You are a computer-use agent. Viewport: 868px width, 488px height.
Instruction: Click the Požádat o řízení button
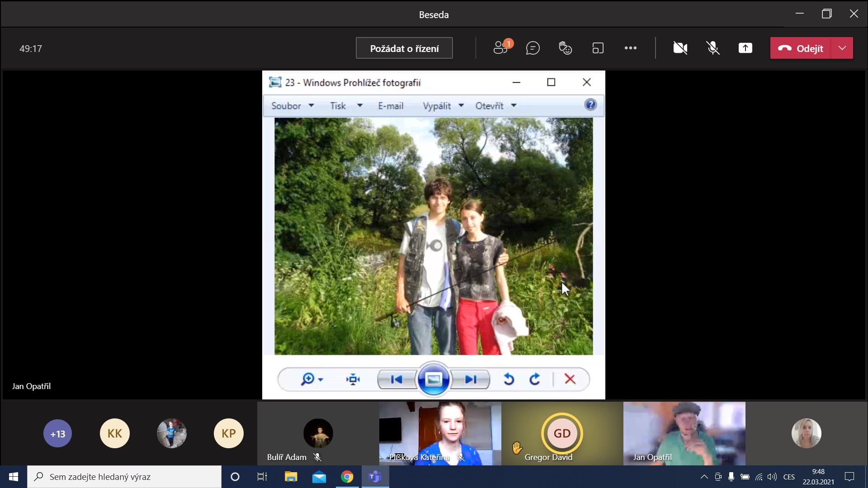[404, 48]
